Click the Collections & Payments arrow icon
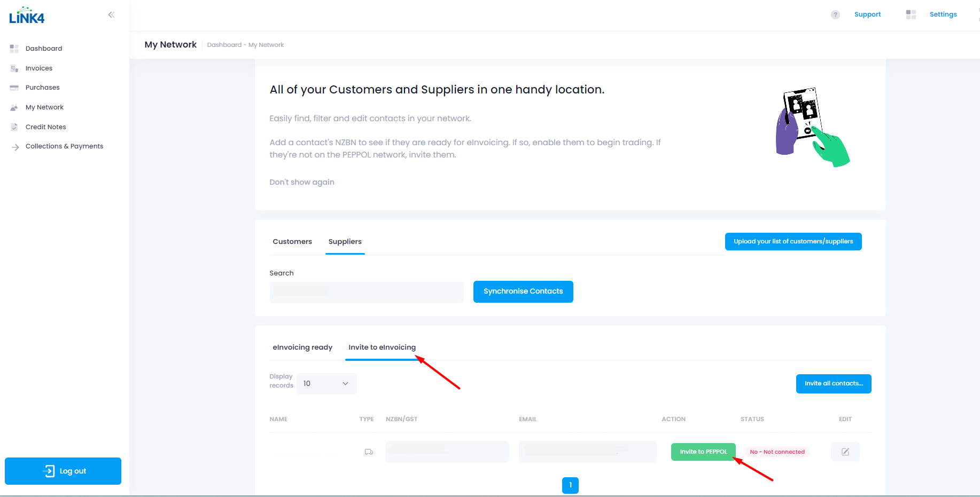 [15, 147]
